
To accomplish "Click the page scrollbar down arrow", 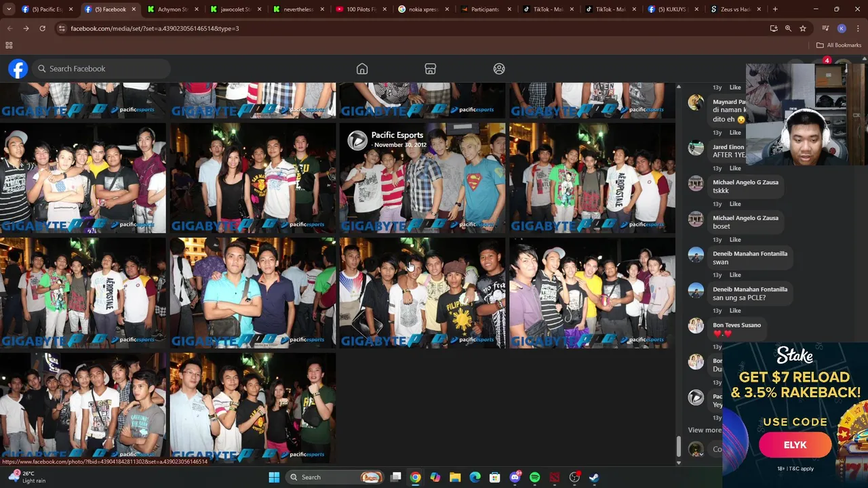I will click(679, 463).
